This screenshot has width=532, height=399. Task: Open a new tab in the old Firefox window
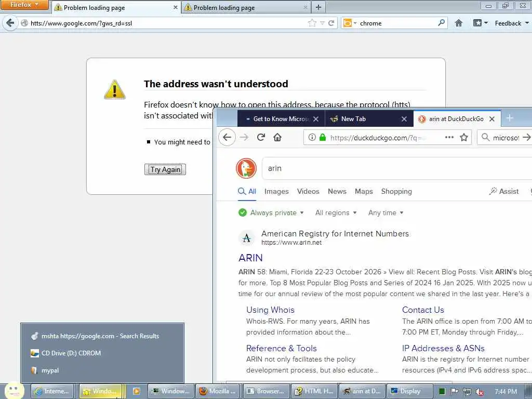click(x=318, y=7)
